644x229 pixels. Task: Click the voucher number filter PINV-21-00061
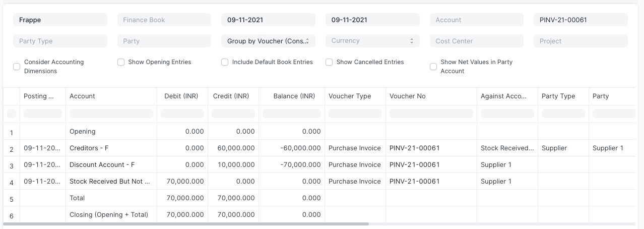click(x=580, y=20)
